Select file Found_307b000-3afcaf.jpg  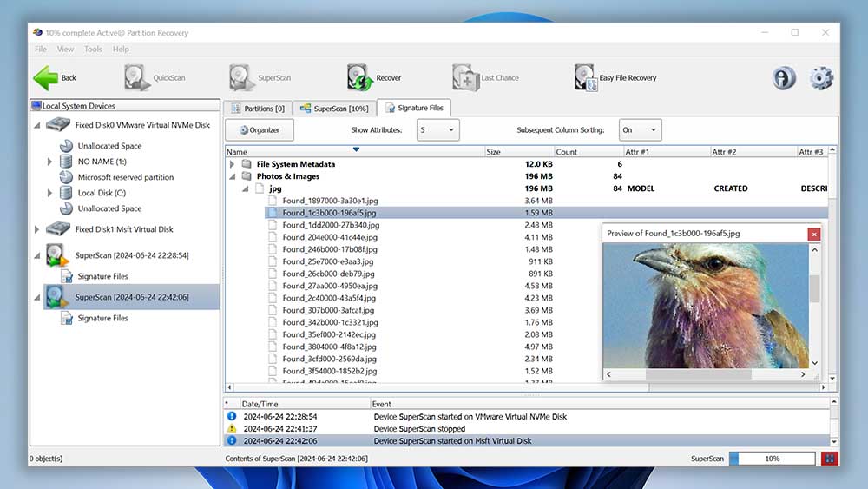coord(328,311)
